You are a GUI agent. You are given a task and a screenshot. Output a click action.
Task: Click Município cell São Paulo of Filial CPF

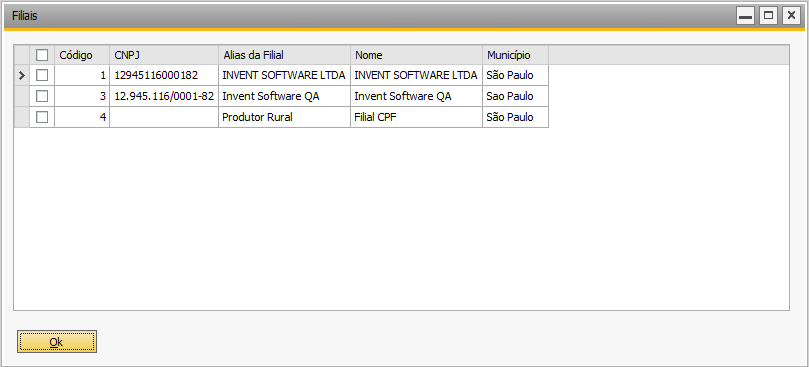click(515, 117)
